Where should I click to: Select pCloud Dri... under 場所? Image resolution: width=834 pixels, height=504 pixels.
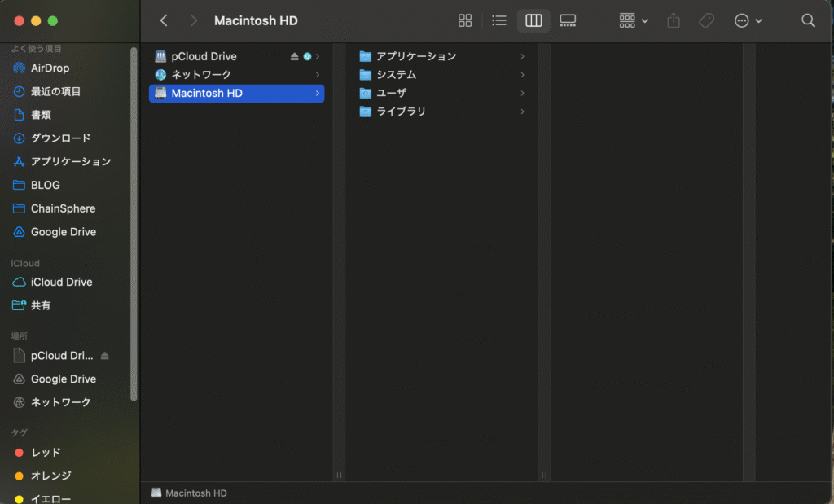pyautogui.click(x=62, y=356)
